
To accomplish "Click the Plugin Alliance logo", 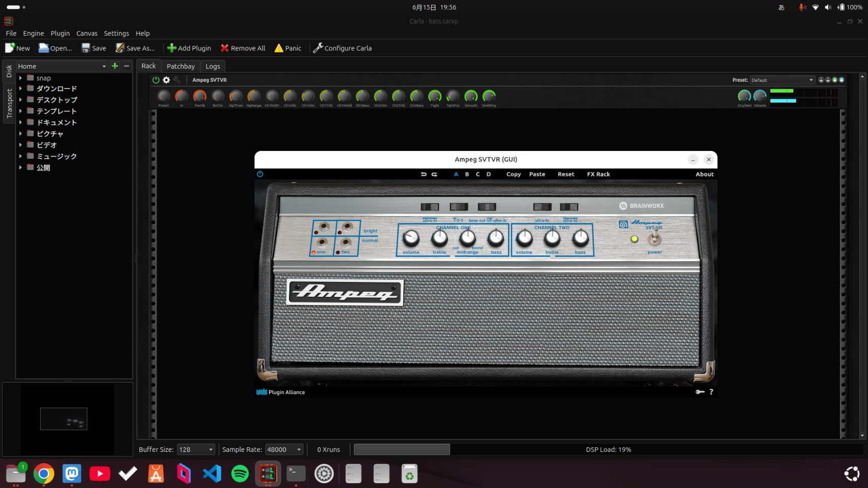I will pos(281,392).
